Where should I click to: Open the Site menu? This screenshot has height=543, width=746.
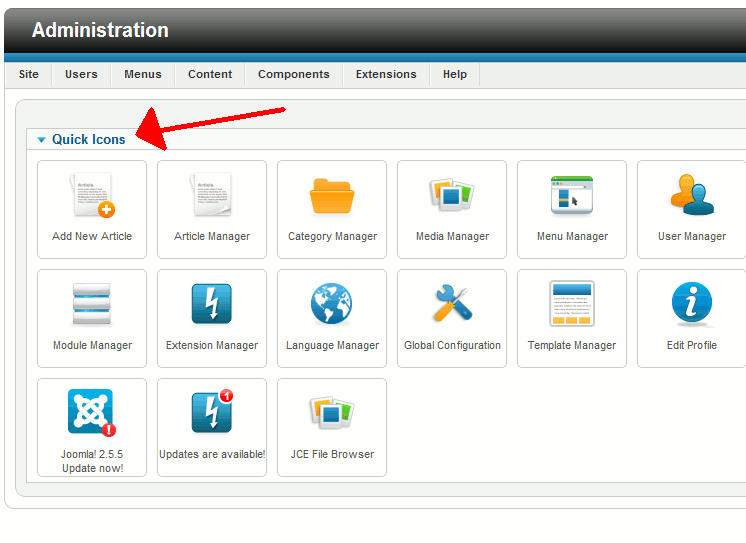pyautogui.click(x=29, y=74)
